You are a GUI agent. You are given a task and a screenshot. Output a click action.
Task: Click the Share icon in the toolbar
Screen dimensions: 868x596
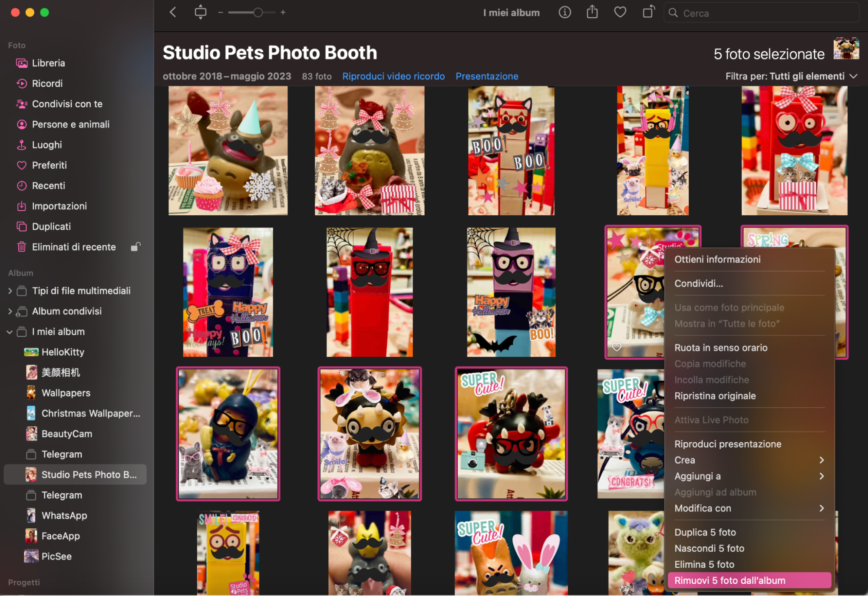(x=592, y=12)
